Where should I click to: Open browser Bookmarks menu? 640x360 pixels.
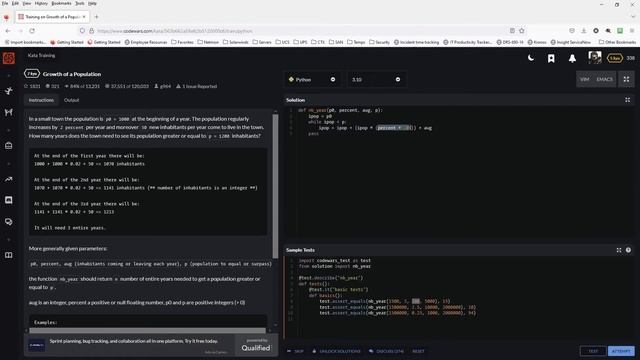click(61, 3)
